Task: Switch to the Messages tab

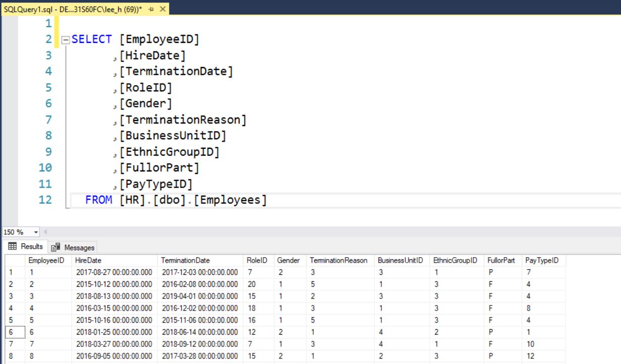Action: (74, 248)
